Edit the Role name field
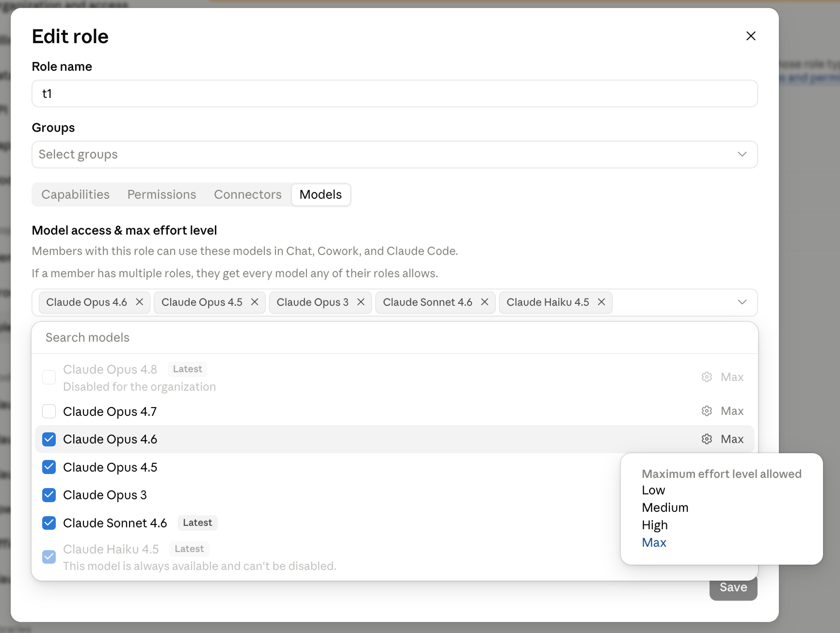 click(395, 94)
